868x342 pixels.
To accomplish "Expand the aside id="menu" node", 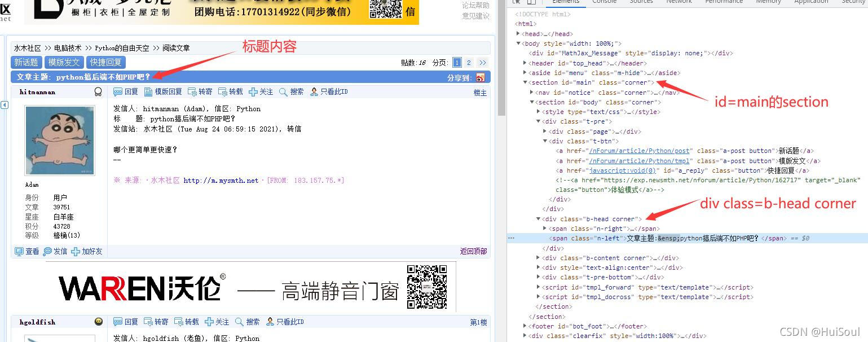I will pos(525,73).
